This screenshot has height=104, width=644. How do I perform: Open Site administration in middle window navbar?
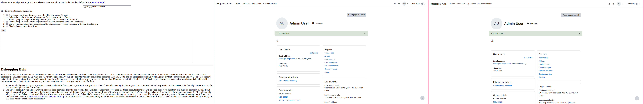point(270,3)
